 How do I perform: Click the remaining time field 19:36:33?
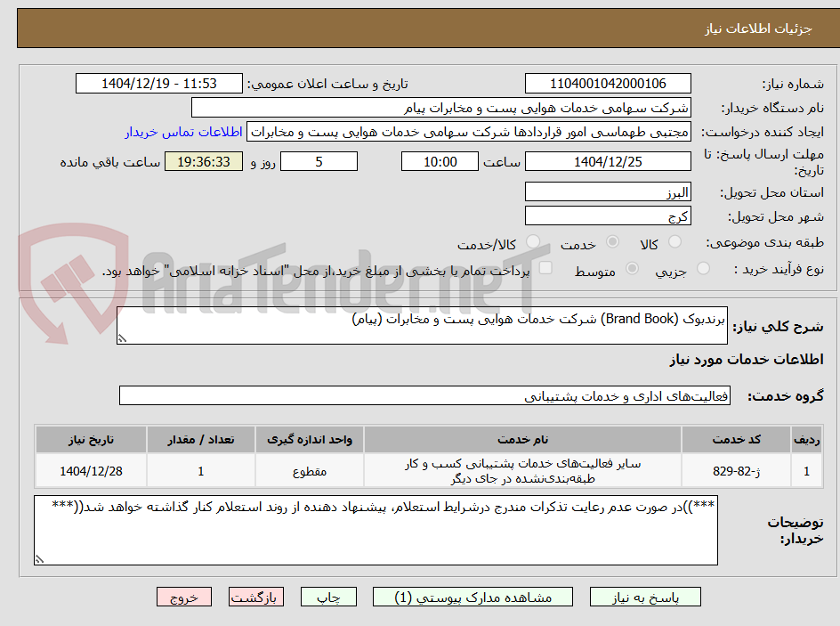pyautogui.click(x=204, y=161)
